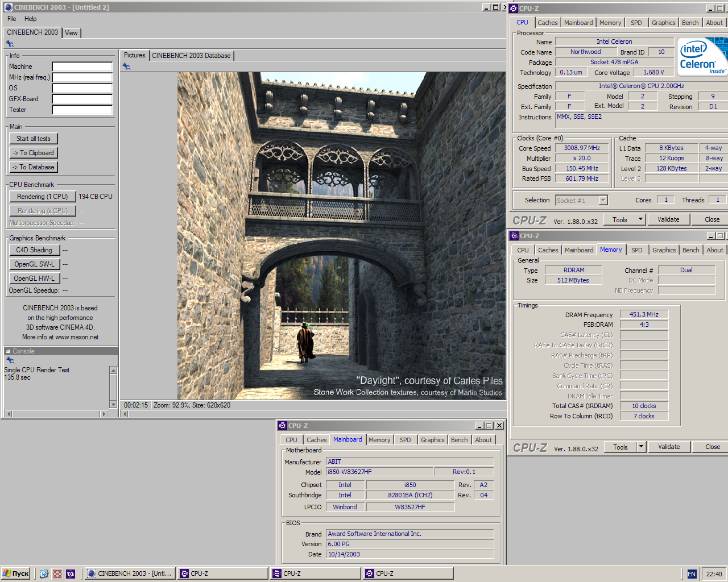This screenshot has width=728, height=582.
Task: Open the CINEBENCH 2003 Database tab
Action: click(191, 56)
